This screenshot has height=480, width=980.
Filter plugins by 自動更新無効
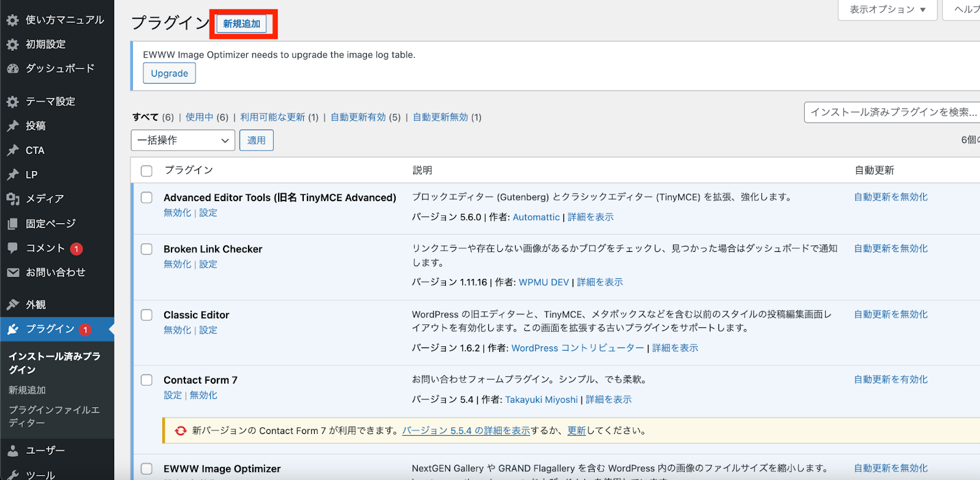440,117
